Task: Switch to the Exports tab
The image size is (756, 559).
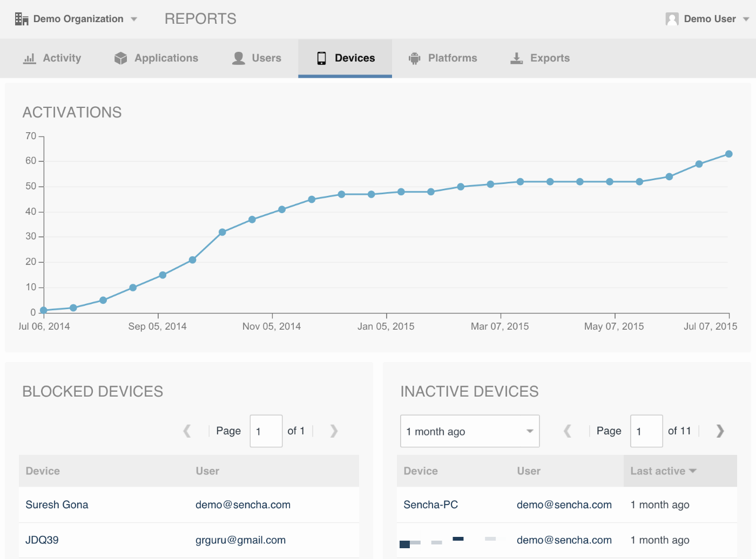Action: pos(541,58)
